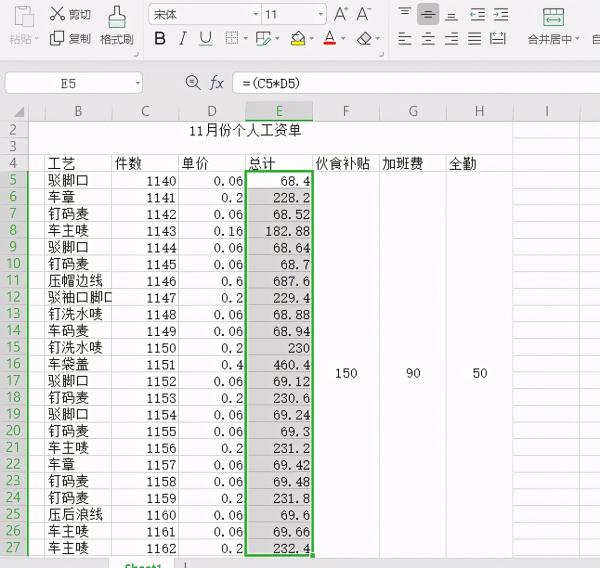Click the distributed alignment icon
The height and width of the screenshot is (568, 600).
point(498,39)
